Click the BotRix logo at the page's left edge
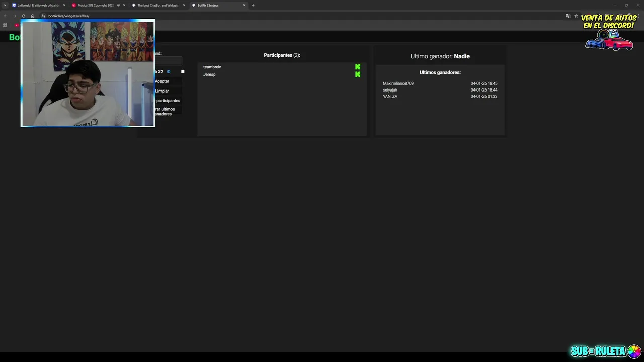Image resolution: width=644 pixels, height=362 pixels. pyautogui.click(x=15, y=37)
